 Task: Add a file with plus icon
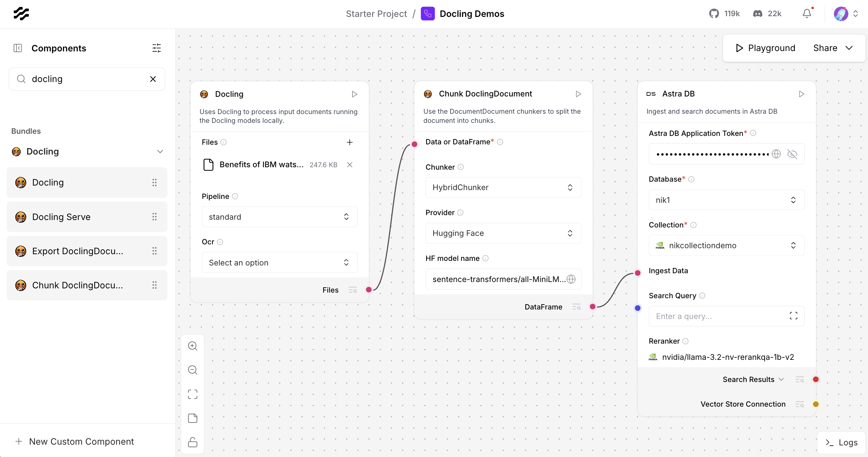pos(350,142)
